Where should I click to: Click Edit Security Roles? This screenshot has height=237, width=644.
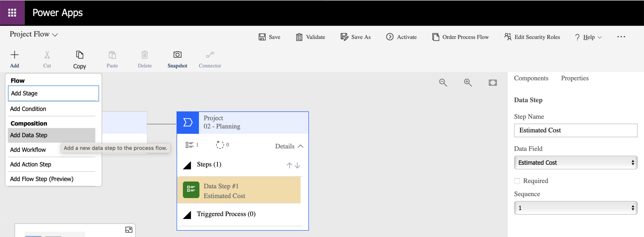[532, 37]
